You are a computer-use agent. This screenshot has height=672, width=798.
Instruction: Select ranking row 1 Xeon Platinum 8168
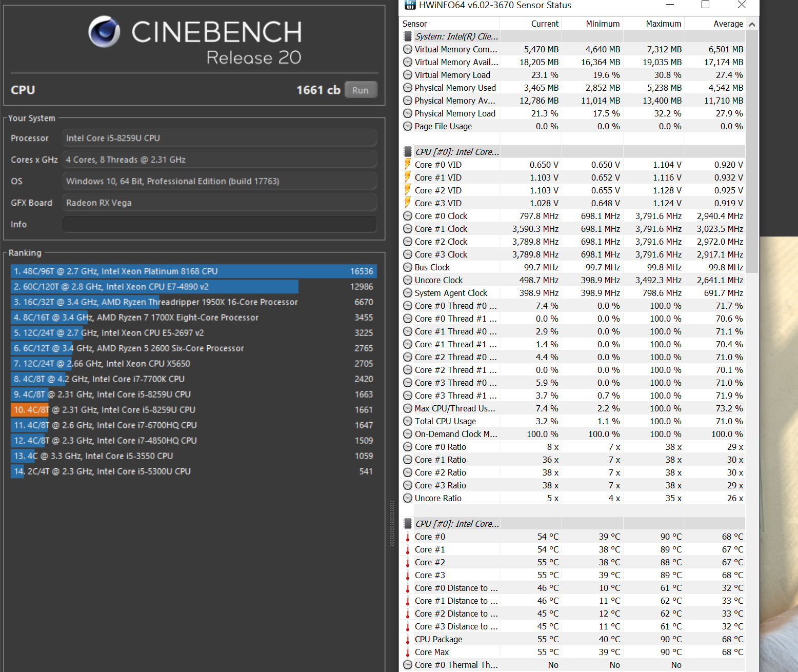click(194, 271)
